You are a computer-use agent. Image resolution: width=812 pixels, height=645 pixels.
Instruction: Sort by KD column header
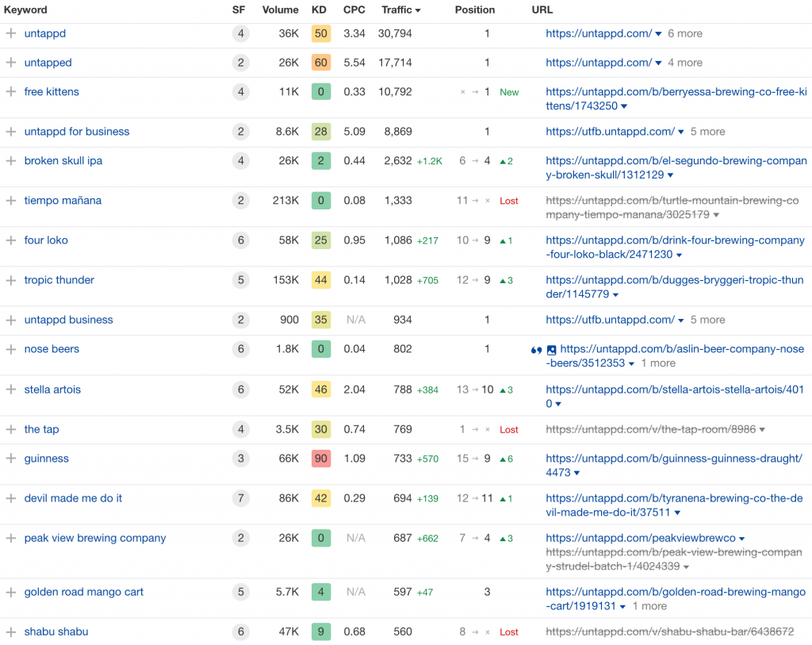tap(319, 10)
